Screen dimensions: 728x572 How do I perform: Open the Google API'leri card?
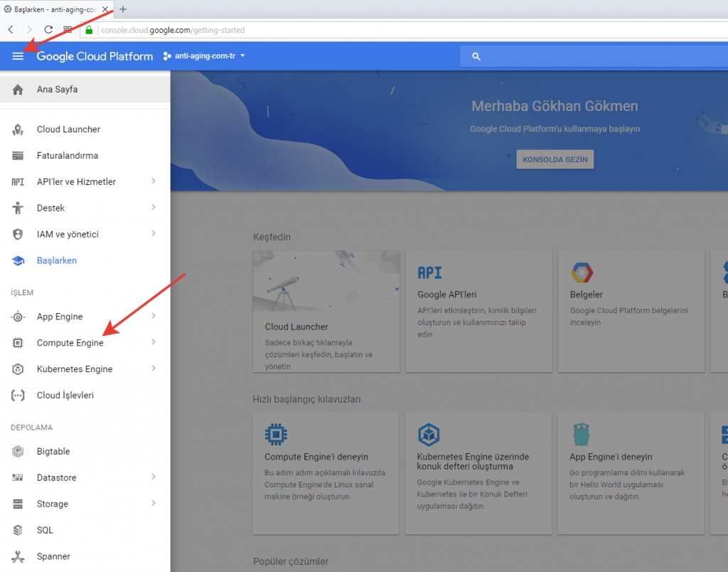478,312
